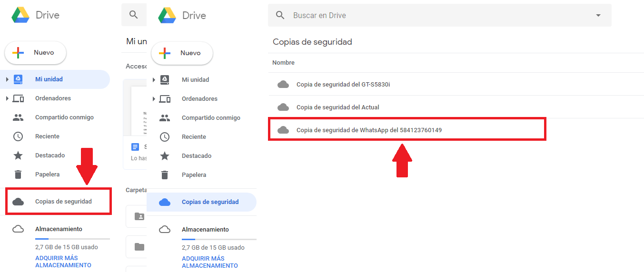The height and width of the screenshot is (272, 644).
Task: Click ADQUIRIR MÁS ALMACENAMIENTO link in left screenshot
Action: click(x=63, y=262)
